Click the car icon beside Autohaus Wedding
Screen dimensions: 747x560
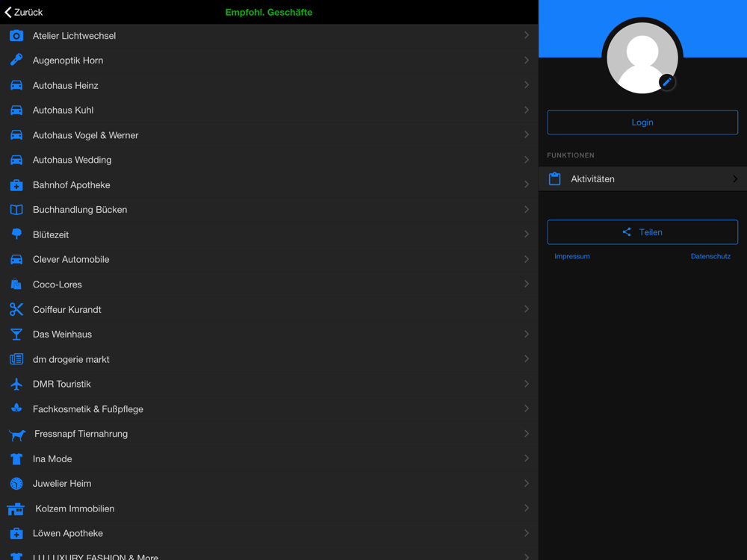coord(16,160)
